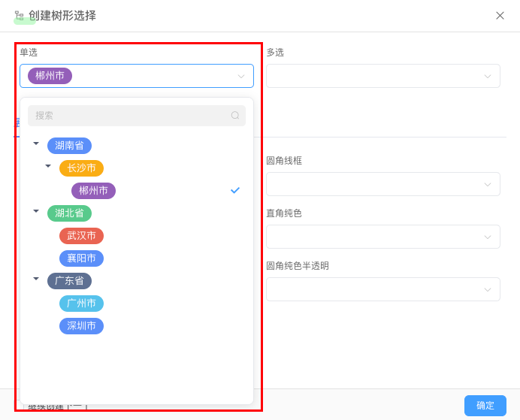Collapse the 广东省 tree node
This screenshot has width=520, height=420.
36,279
